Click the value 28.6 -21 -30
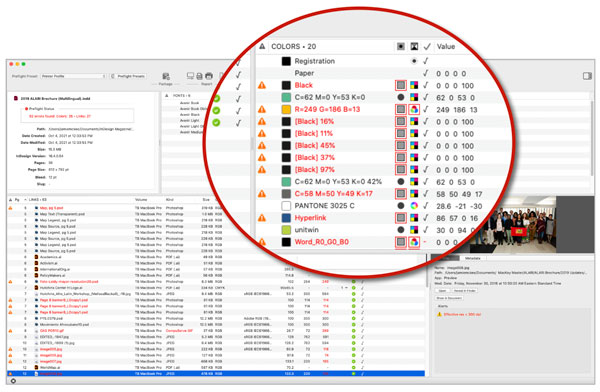The width and height of the screenshot is (600, 392). pos(459,206)
